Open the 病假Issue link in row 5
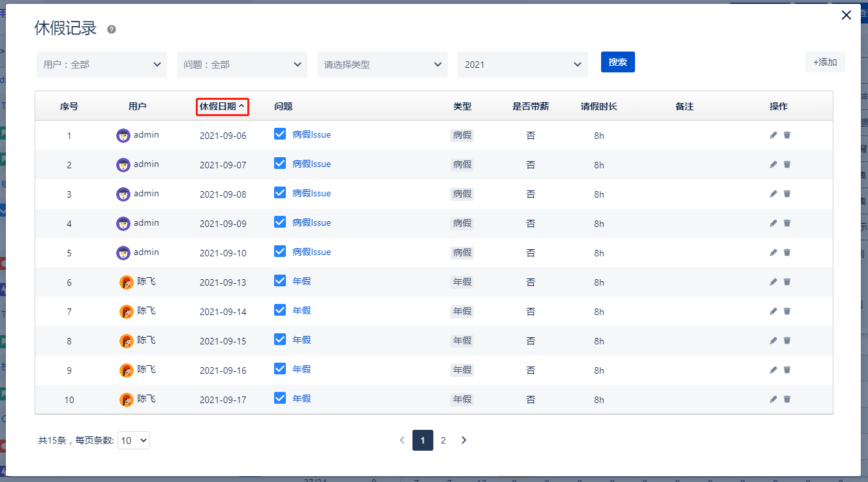Viewport: 868px width, 482px height. [311, 252]
